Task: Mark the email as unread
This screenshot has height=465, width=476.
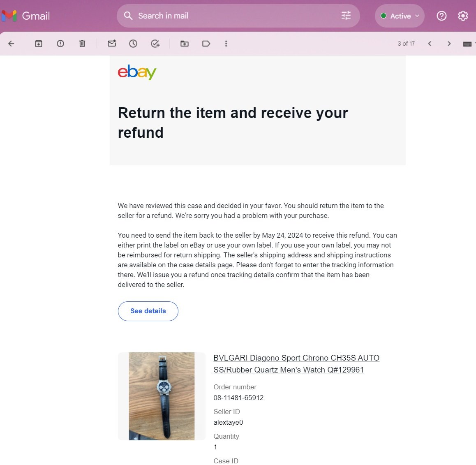Action: (112, 44)
